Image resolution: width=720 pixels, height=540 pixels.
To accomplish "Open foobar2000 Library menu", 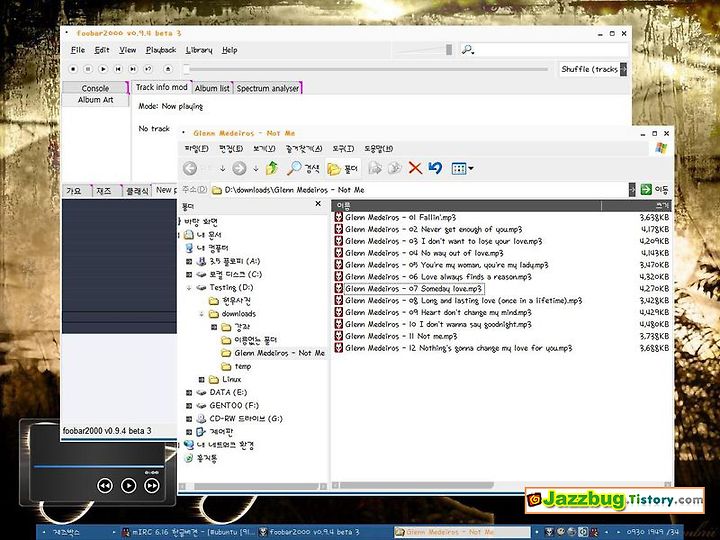I will click(x=199, y=50).
